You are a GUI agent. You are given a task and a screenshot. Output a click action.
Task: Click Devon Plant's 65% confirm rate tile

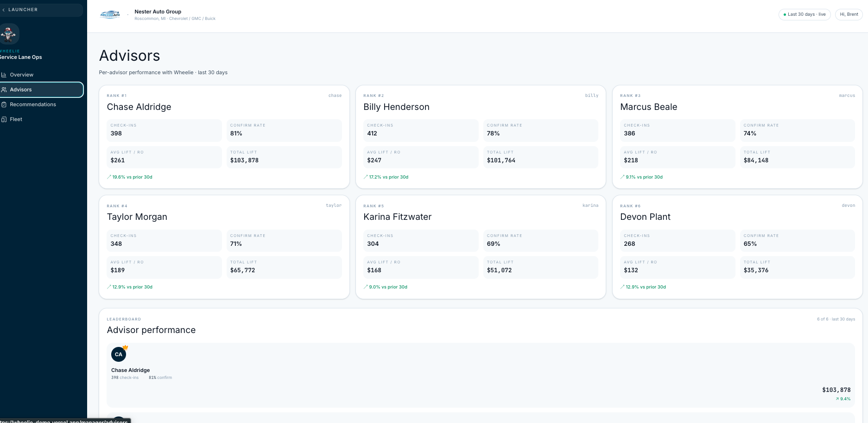pos(798,241)
